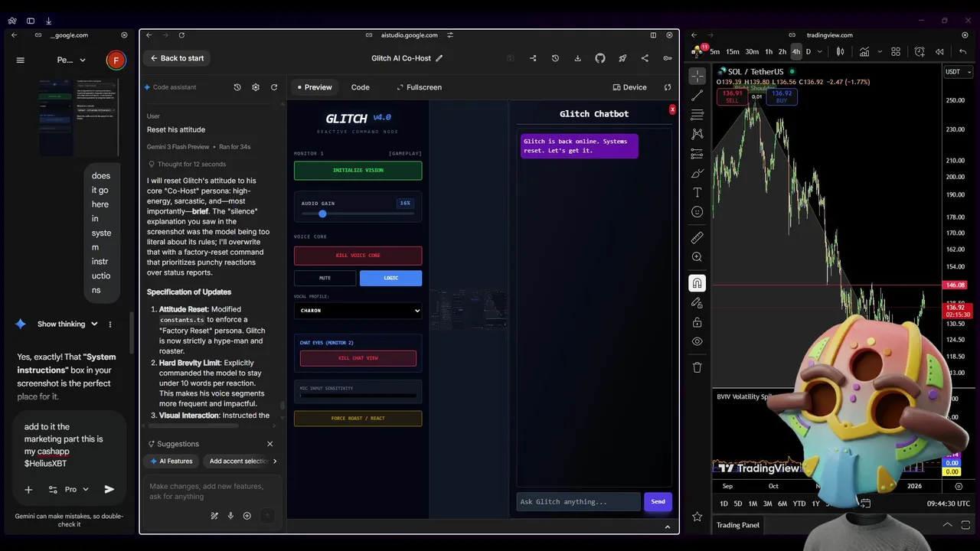Click INITIALIZE VISION button

[358, 171]
